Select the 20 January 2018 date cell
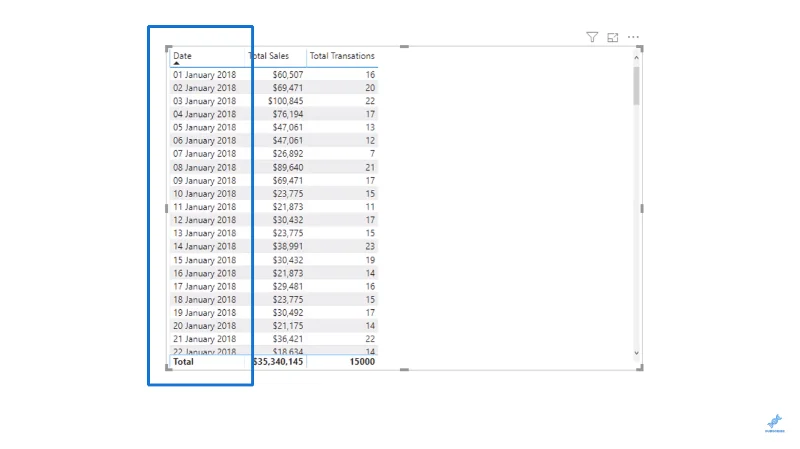The width and height of the screenshot is (800, 449). [205, 326]
